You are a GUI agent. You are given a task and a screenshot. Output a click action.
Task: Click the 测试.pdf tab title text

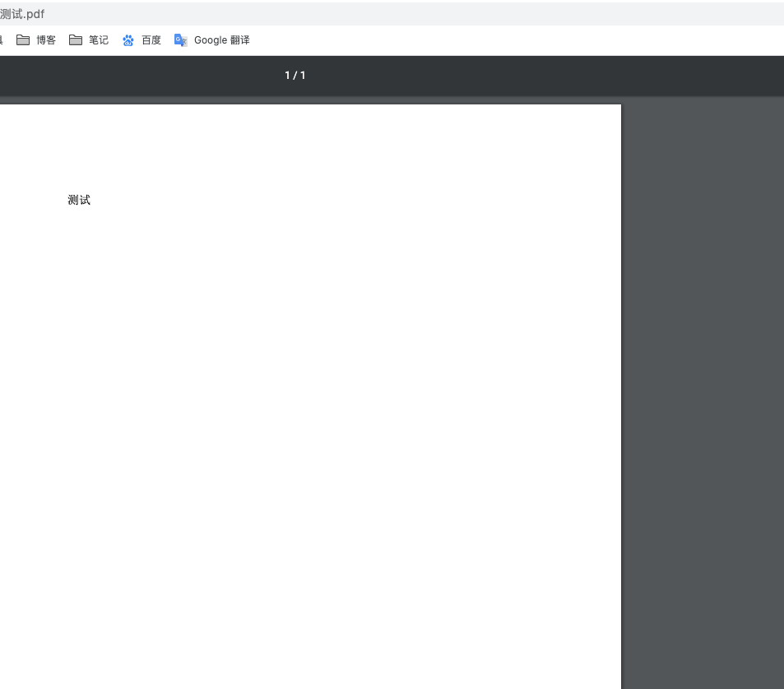(22, 13)
